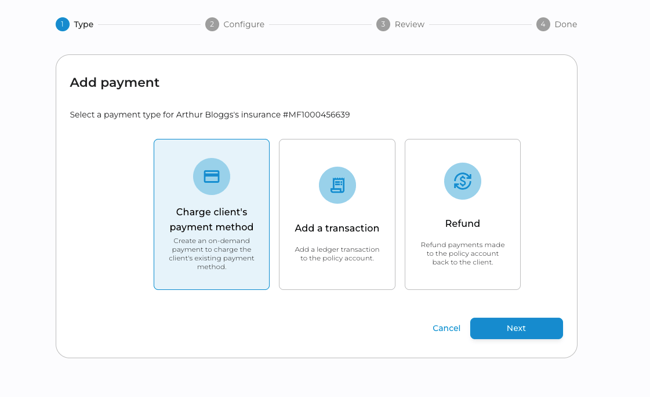Screen dimensions: 650x397
Task: Click the insurance number #MF1000456639 text
Action: (316, 115)
